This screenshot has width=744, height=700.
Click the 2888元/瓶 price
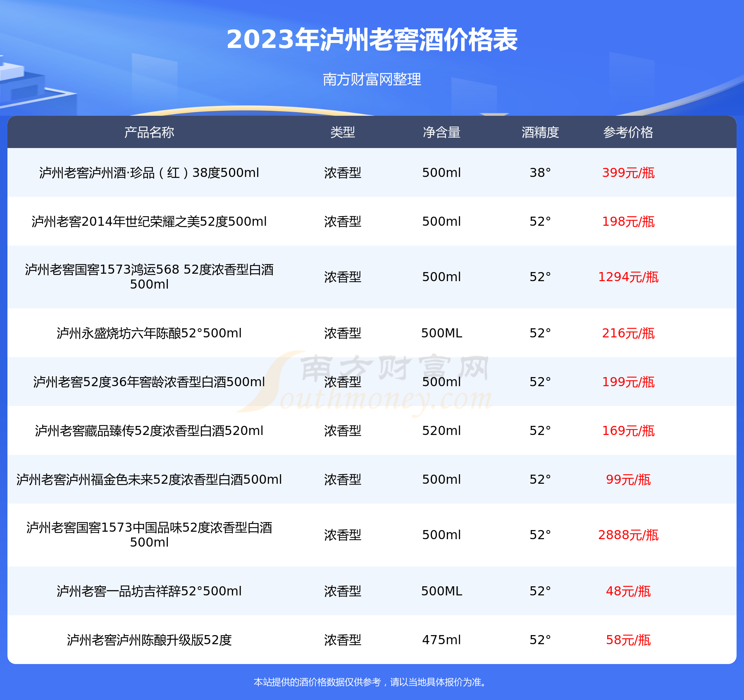pos(628,535)
